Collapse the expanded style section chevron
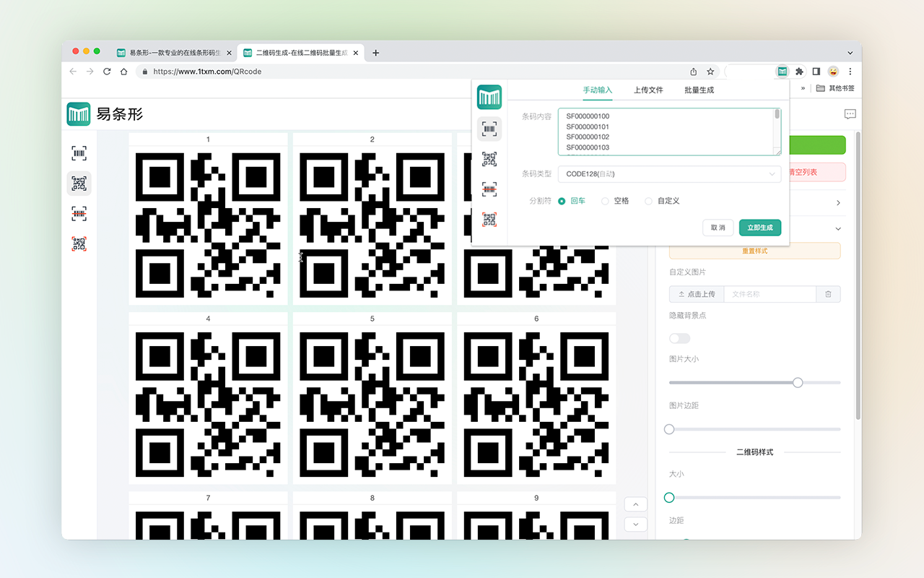This screenshot has width=924, height=578. [x=838, y=228]
